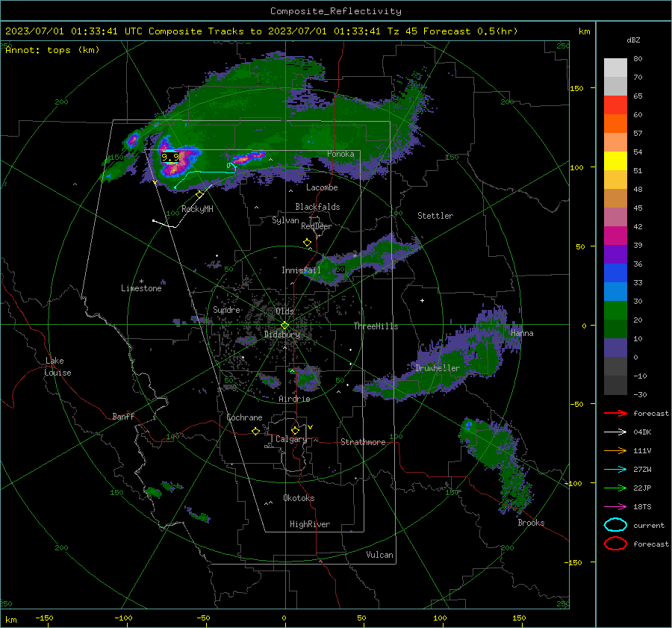
Task: Click the Didsbury label
Action: 282,335
